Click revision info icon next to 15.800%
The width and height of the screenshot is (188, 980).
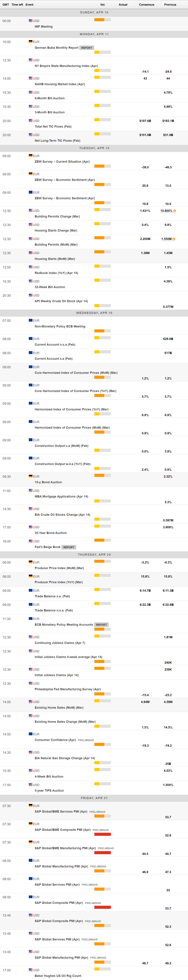(175, 210)
